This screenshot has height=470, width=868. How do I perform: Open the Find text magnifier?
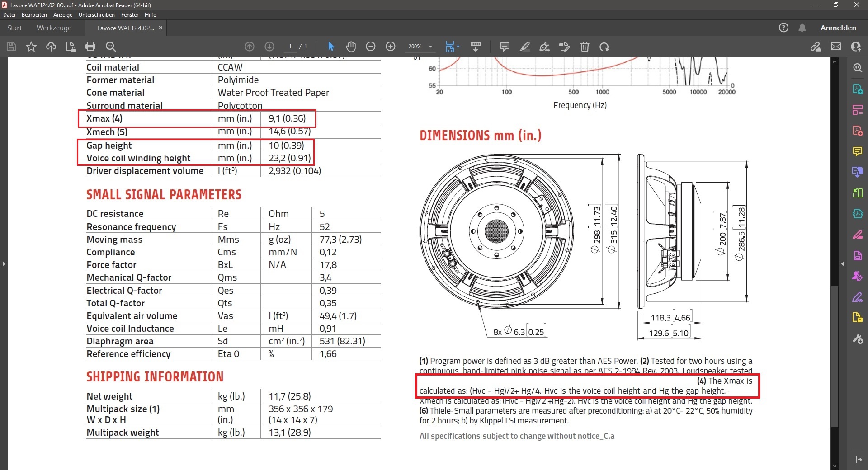[x=111, y=47]
